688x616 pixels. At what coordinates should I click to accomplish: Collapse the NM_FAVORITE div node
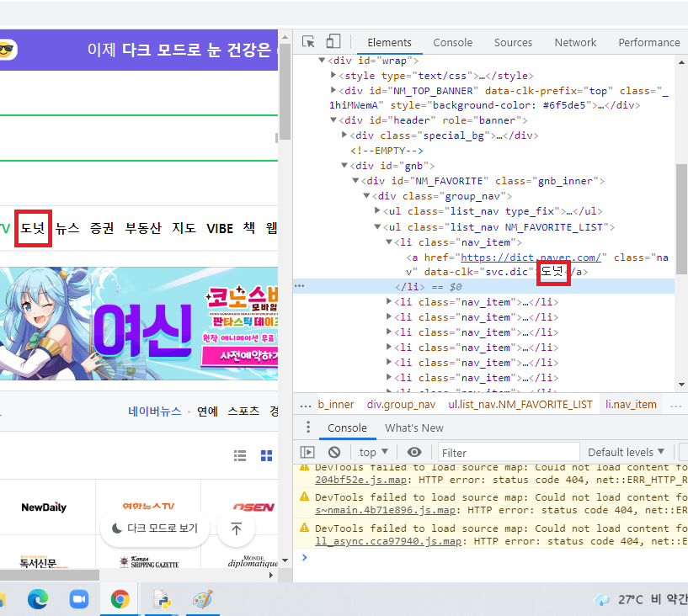click(x=356, y=180)
